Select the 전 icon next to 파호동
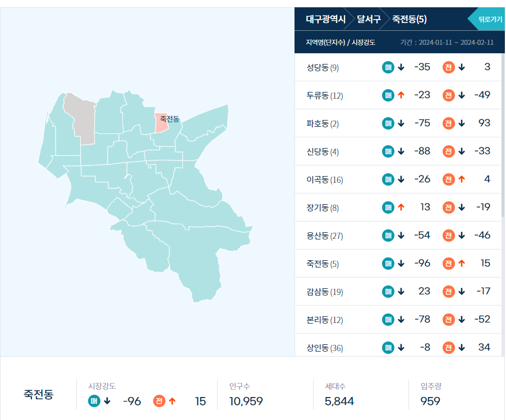Screen dimensions: 506x420 (x=449, y=123)
